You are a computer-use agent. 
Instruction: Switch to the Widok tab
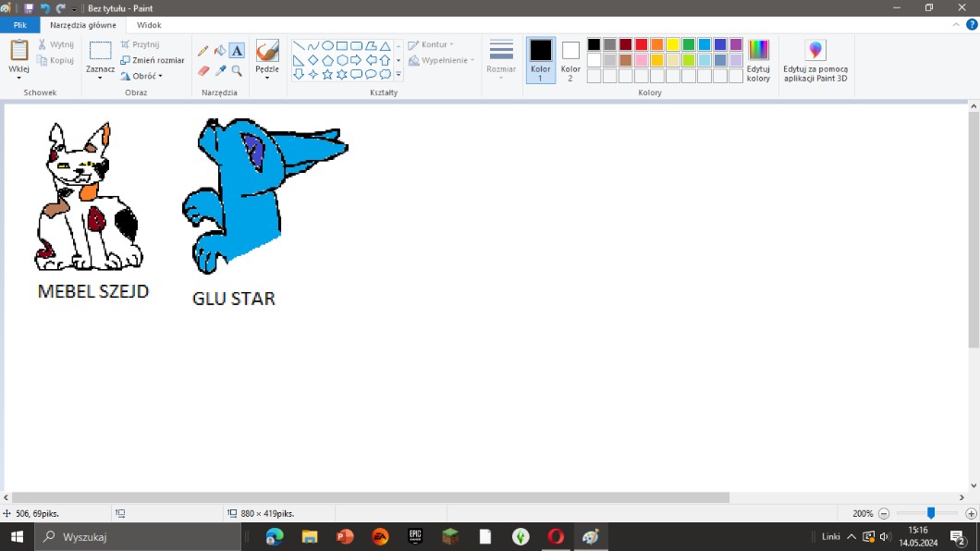click(149, 25)
